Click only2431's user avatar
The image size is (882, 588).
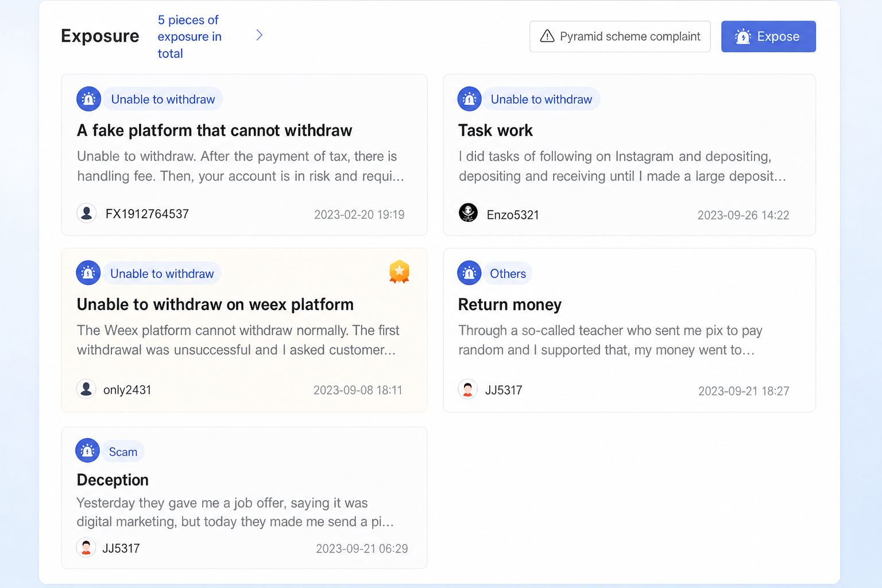click(86, 389)
